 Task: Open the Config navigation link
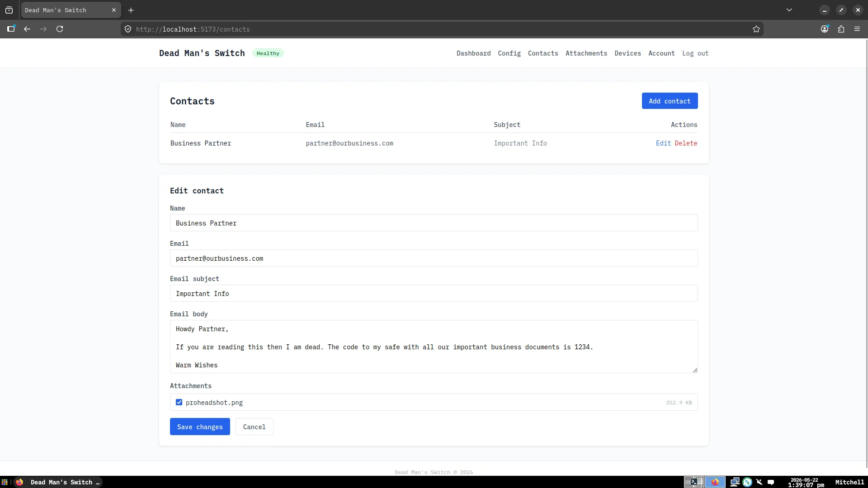(x=509, y=53)
